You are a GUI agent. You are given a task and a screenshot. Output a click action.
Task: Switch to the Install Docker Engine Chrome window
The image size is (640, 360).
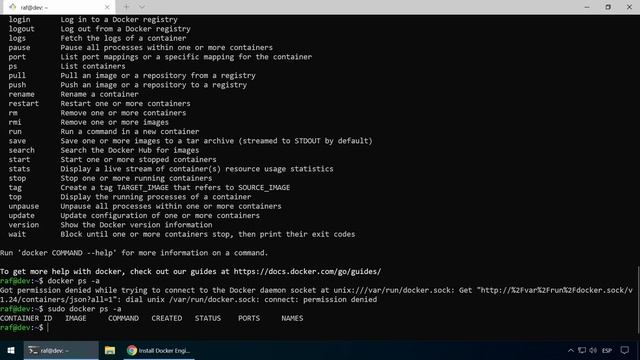point(159,350)
